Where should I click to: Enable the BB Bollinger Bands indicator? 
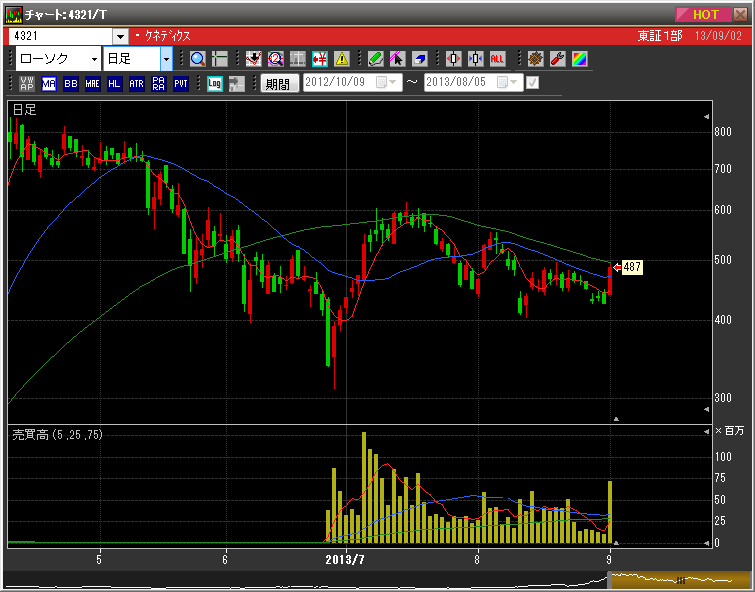point(70,84)
